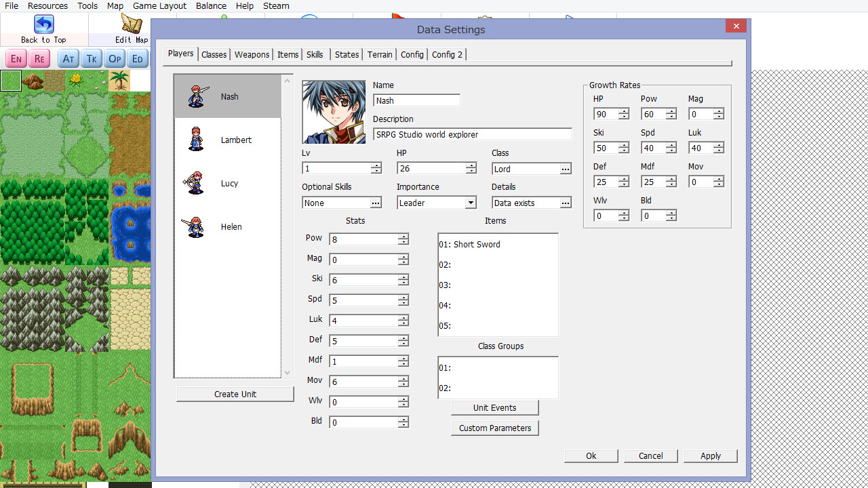Screen dimensions: 868x488
Task: Click Helen's character sprite icon
Action: point(195,227)
